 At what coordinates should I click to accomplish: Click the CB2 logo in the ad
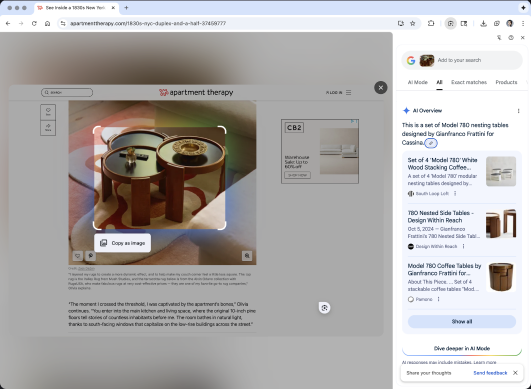pyautogui.click(x=294, y=128)
